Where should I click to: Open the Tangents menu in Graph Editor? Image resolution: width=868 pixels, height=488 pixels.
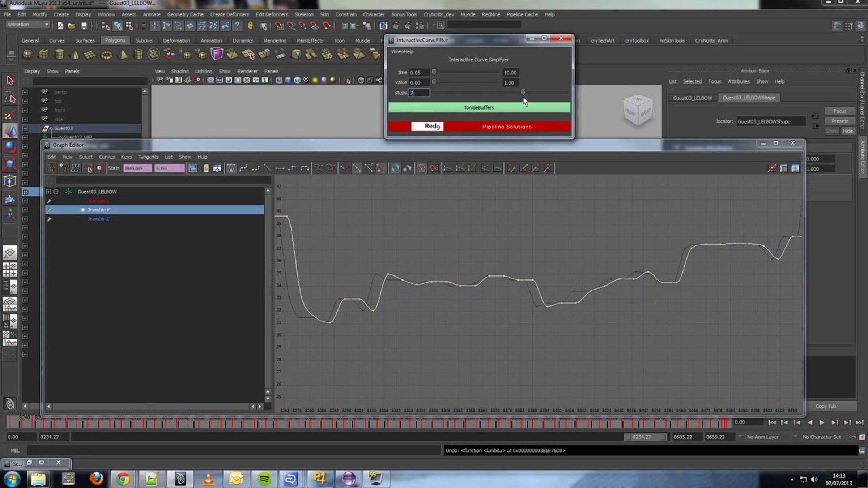(148, 157)
